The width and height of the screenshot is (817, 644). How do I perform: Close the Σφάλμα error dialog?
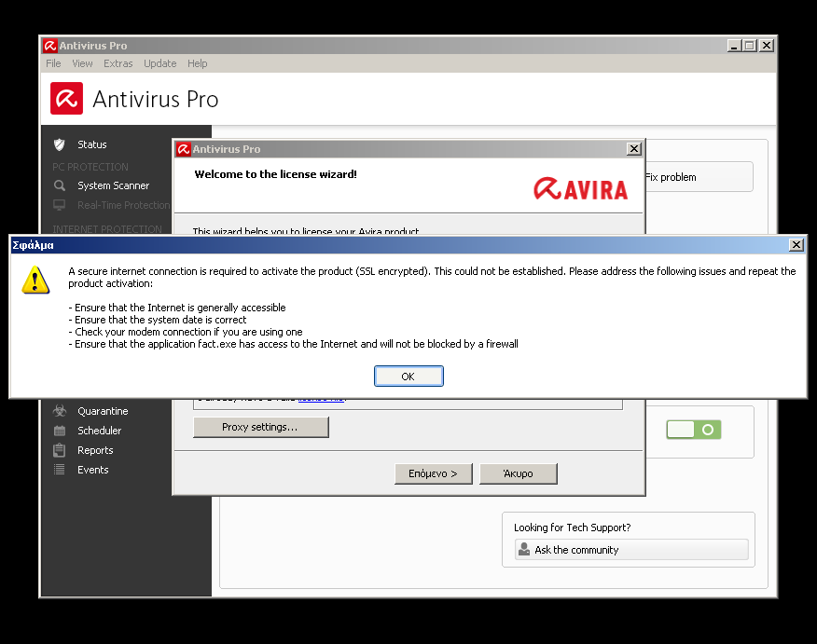click(796, 245)
